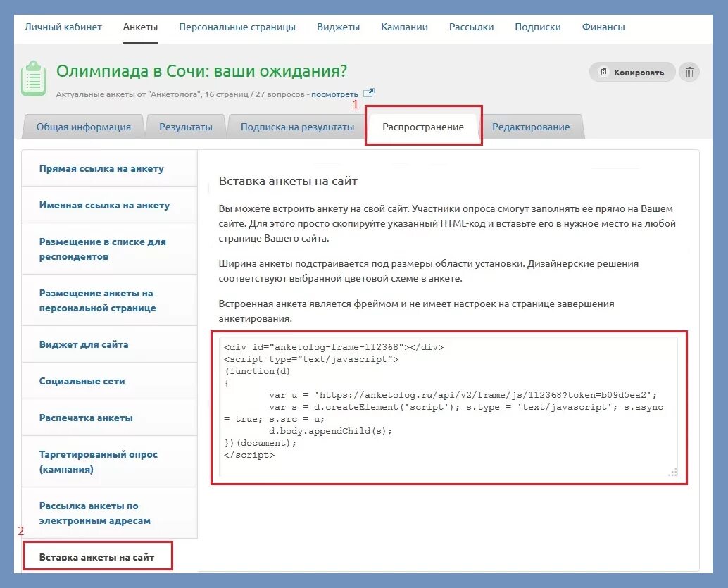The width and height of the screenshot is (728, 588).
Task: Open Размещение в списке для респондентов
Action: [x=110, y=249]
